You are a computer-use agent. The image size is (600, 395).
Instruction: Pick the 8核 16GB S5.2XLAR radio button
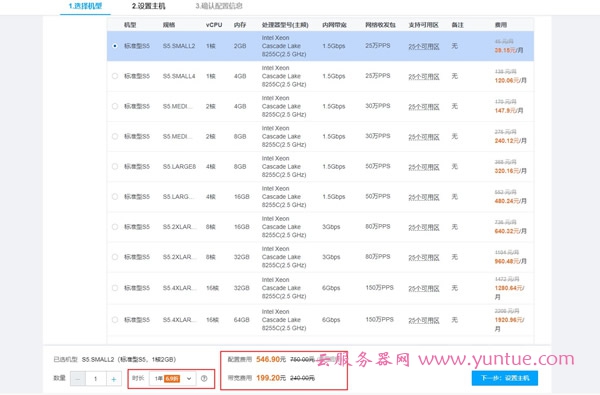click(115, 227)
